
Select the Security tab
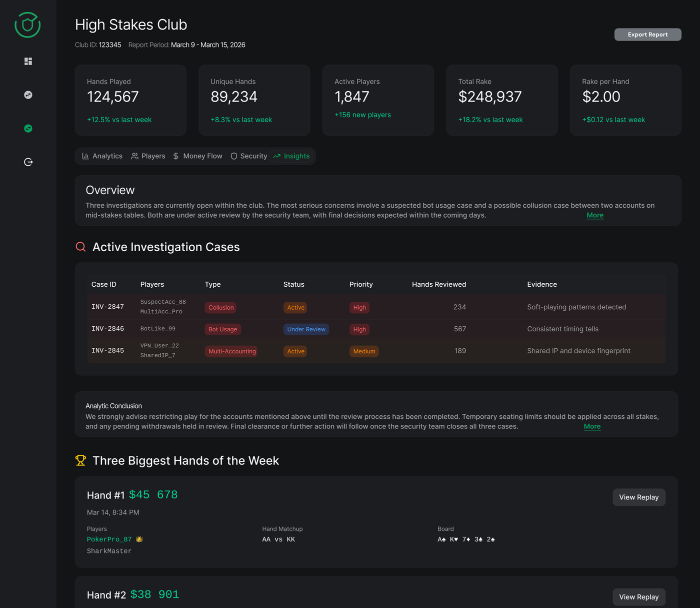tap(248, 156)
